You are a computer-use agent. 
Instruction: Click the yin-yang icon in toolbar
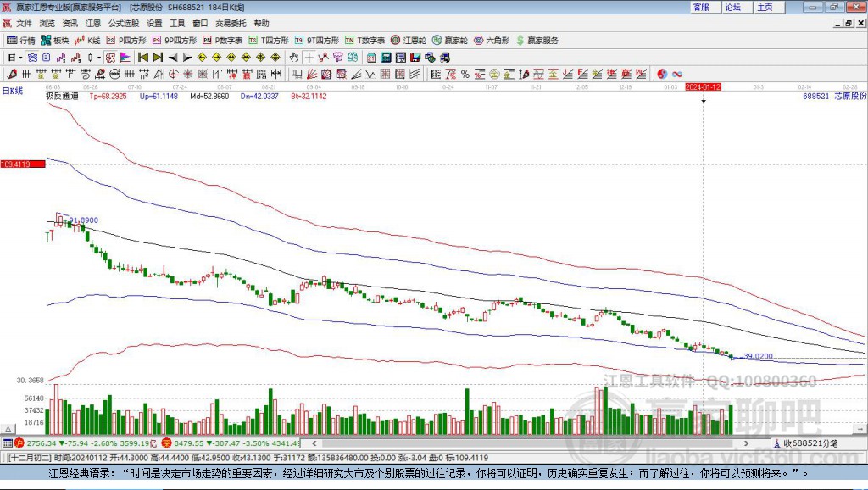pyautogui.click(x=662, y=74)
